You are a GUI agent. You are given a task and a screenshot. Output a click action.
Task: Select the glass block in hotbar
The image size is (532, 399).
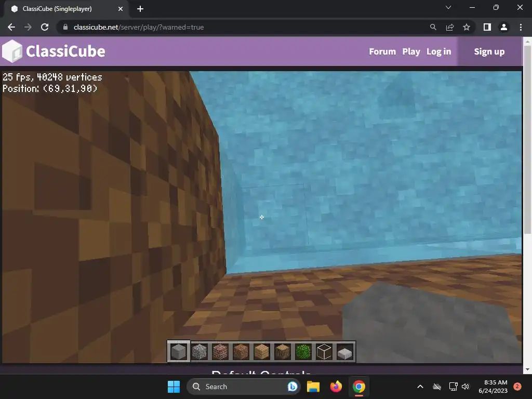tap(324, 352)
